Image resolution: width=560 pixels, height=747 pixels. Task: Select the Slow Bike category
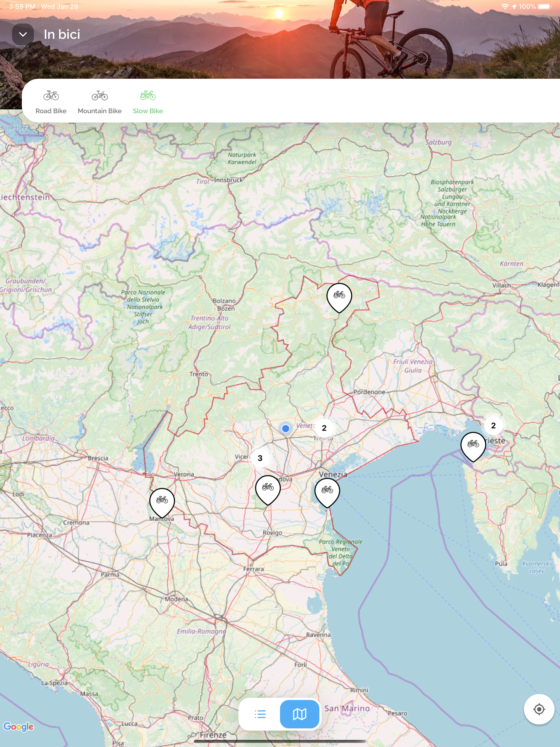pyautogui.click(x=148, y=110)
